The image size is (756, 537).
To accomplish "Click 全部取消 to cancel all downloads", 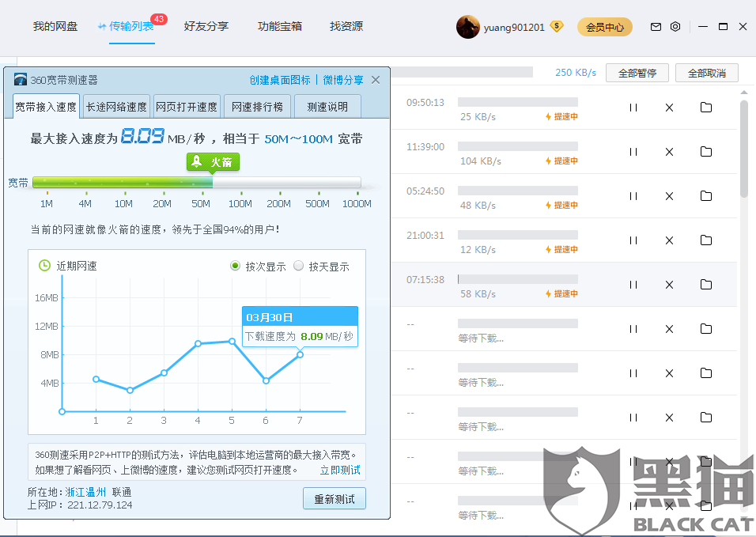I will [707, 73].
